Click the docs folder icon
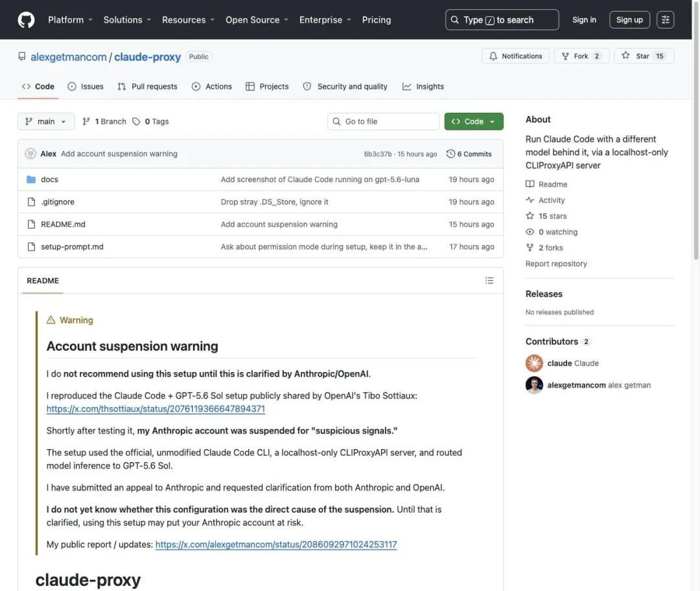700x591 pixels. 31,180
